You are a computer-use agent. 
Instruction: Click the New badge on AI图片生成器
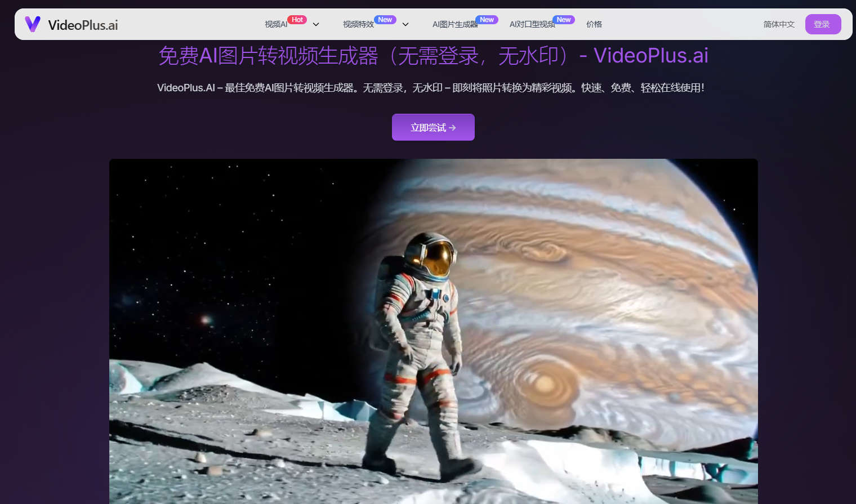point(487,20)
